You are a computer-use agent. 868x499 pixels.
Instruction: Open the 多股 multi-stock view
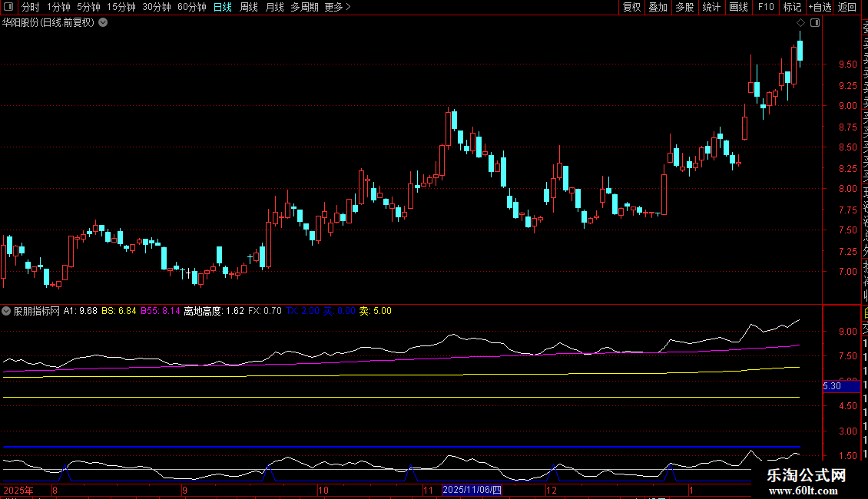(684, 7)
